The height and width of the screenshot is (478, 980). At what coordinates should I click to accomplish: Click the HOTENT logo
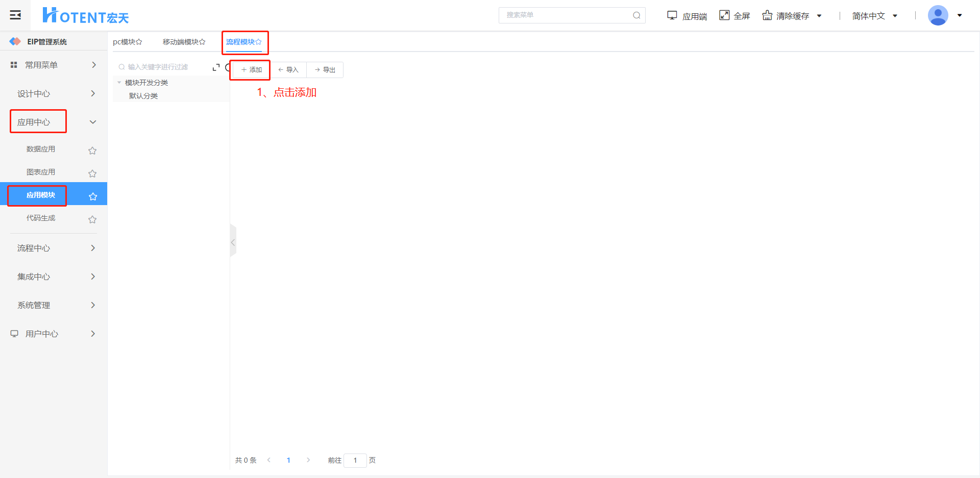tap(85, 16)
